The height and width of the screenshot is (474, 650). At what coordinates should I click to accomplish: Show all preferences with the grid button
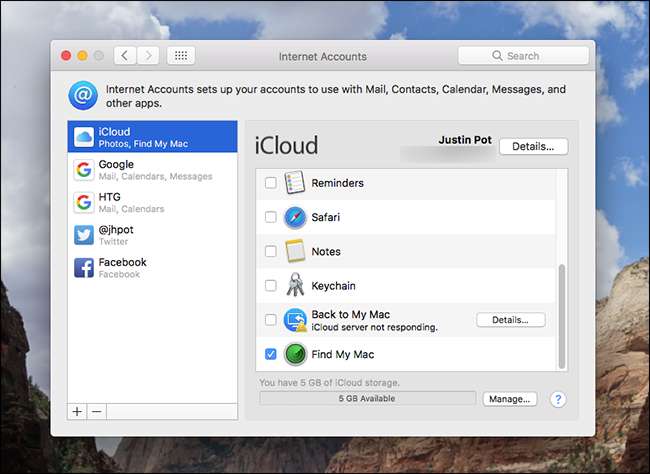pyautogui.click(x=181, y=56)
